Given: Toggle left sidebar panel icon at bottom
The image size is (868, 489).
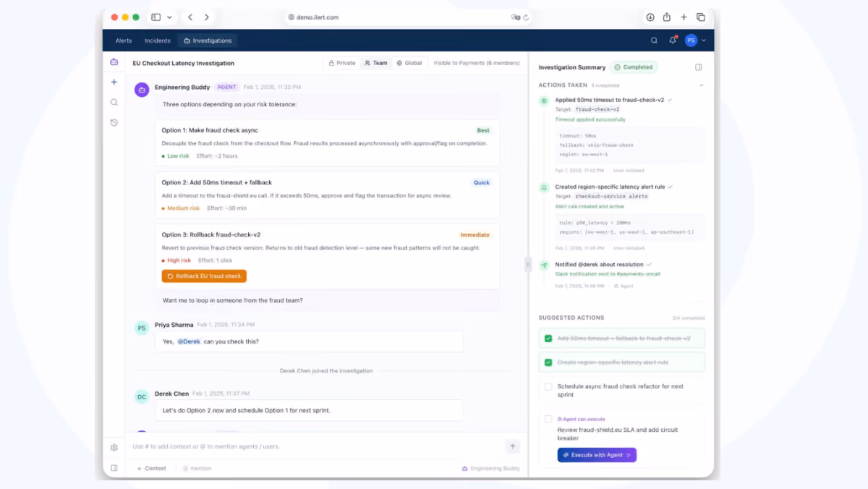Looking at the screenshot, I should [114, 468].
